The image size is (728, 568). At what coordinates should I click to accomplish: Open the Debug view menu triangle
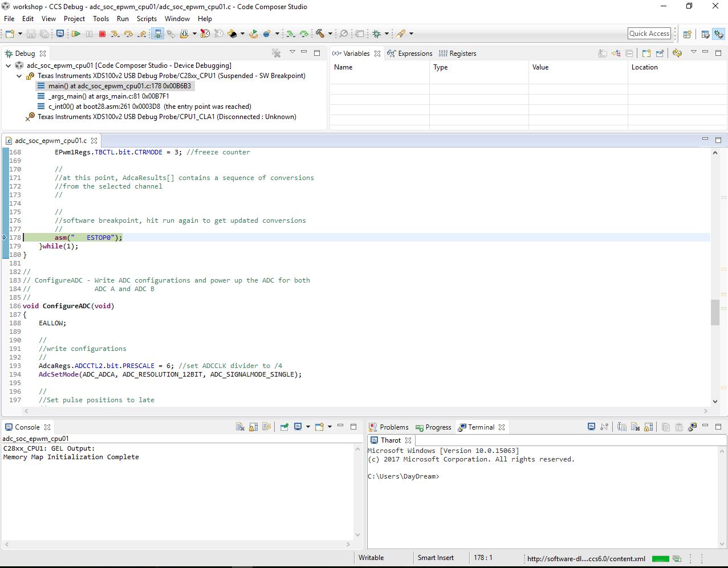point(292,52)
